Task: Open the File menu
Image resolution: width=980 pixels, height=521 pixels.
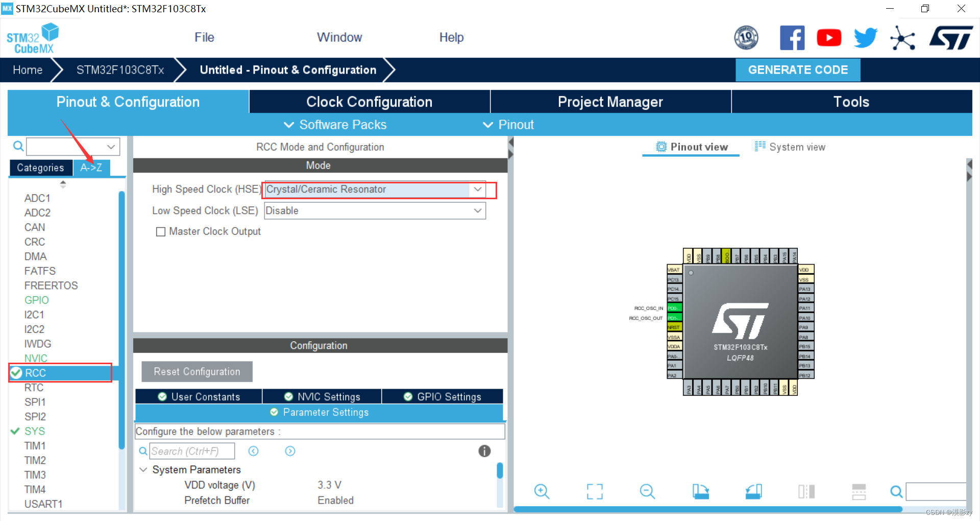Action: (x=204, y=37)
